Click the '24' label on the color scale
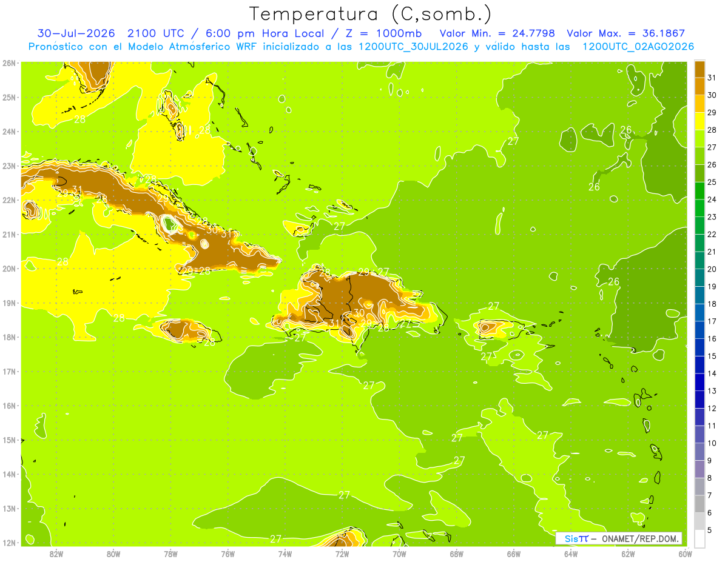Screen dimensions: 728x562 (712, 199)
